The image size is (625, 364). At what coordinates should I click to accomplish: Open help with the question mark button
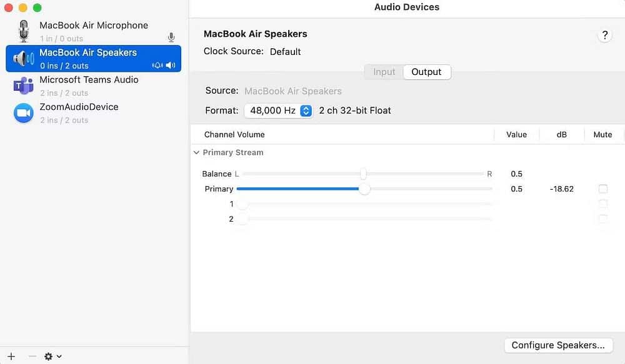pos(604,35)
